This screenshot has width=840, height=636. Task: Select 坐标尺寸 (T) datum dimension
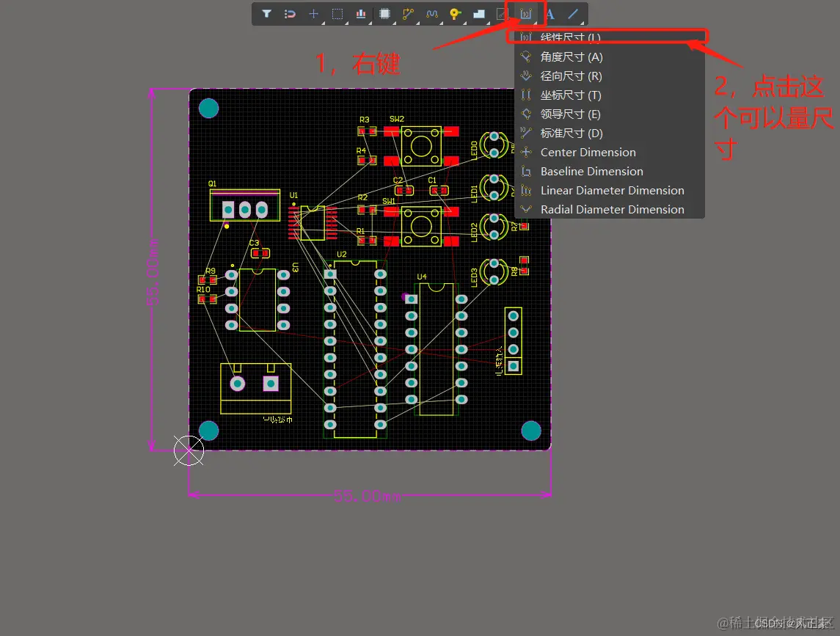pos(609,95)
